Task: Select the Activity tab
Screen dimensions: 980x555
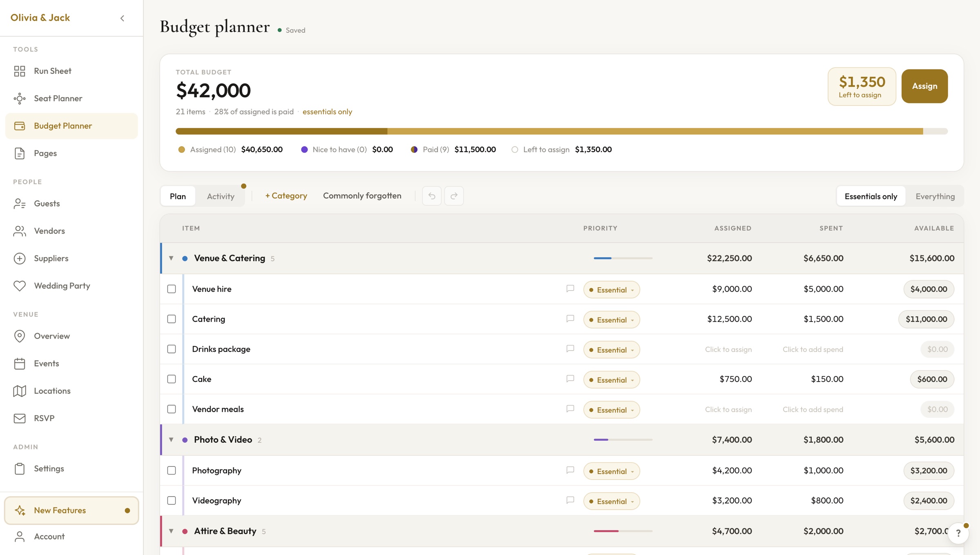Action: (x=220, y=196)
